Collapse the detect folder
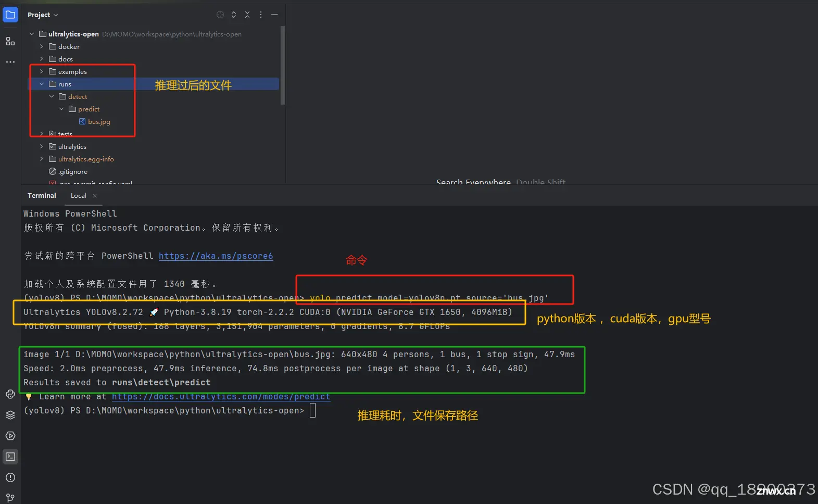Viewport: 818px width, 504px height. point(52,96)
